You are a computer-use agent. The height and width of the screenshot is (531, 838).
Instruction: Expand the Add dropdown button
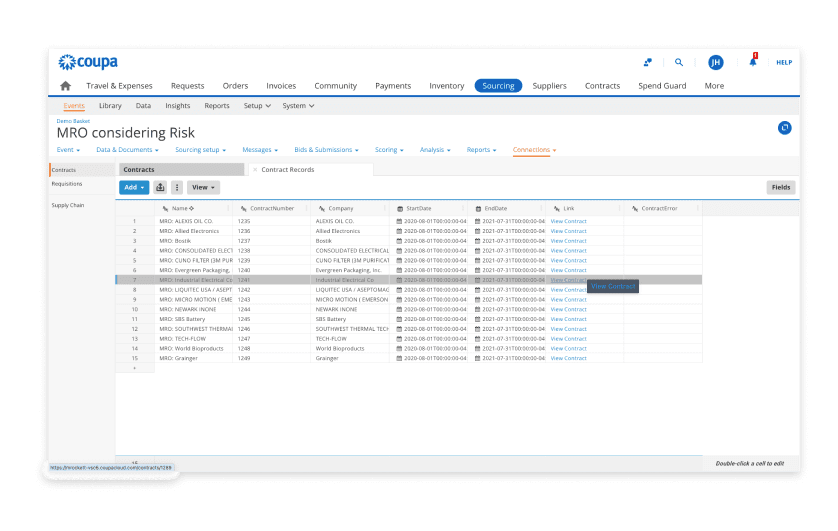[x=134, y=187]
